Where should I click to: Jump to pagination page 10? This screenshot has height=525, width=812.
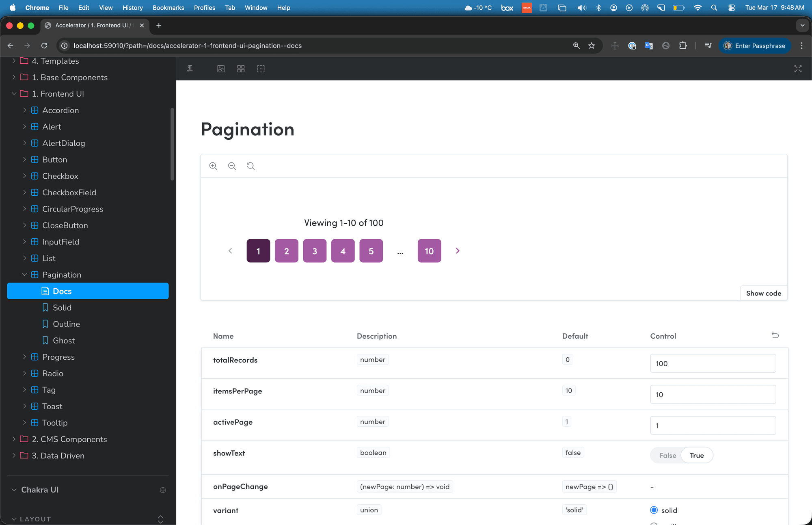tap(429, 251)
